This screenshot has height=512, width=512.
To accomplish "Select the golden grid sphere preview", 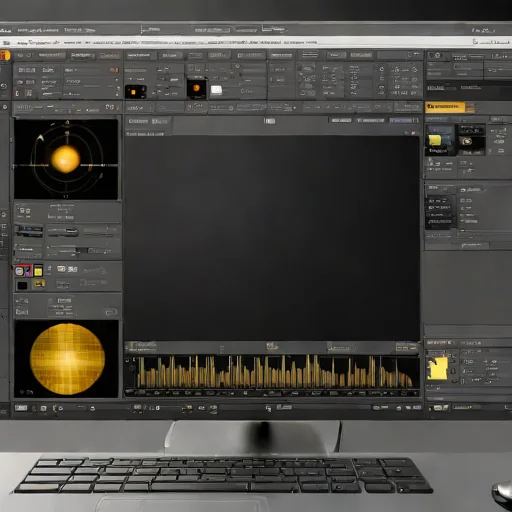I will (x=66, y=359).
